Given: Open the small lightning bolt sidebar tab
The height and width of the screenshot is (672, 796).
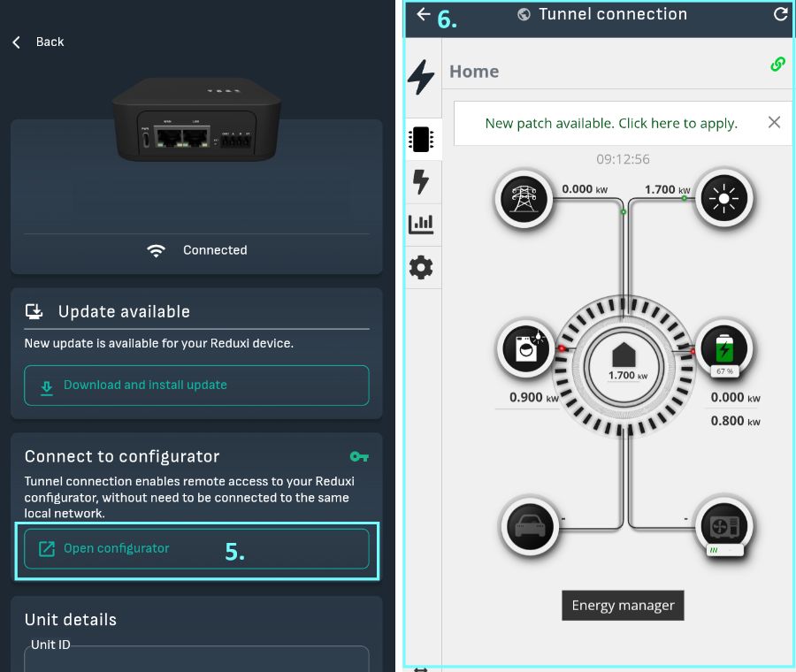Looking at the screenshot, I should pyautogui.click(x=421, y=181).
